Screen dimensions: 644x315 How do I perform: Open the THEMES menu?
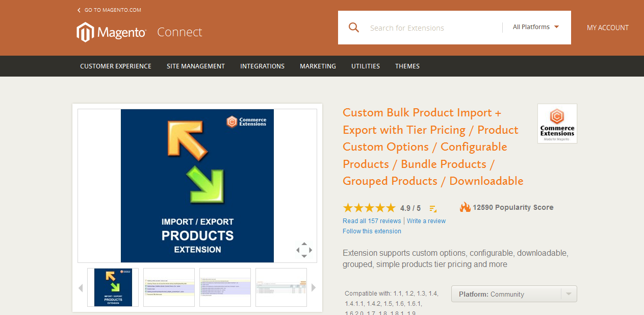(407, 66)
